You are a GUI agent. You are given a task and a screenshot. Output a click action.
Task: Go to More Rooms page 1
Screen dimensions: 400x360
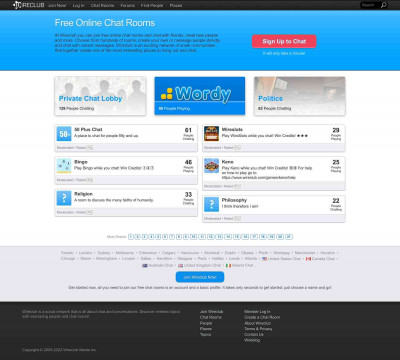point(131,237)
